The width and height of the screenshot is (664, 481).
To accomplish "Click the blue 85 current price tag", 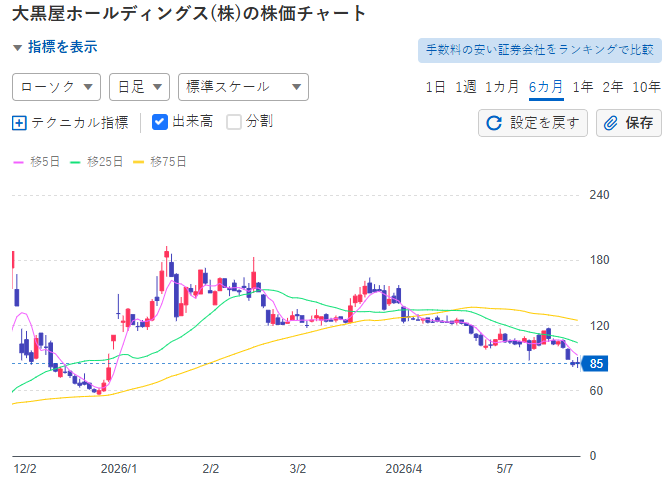I will click(x=595, y=364).
